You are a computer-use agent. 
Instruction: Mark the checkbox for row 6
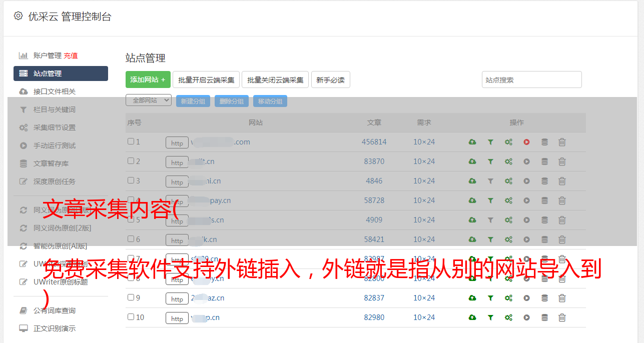[131, 239]
